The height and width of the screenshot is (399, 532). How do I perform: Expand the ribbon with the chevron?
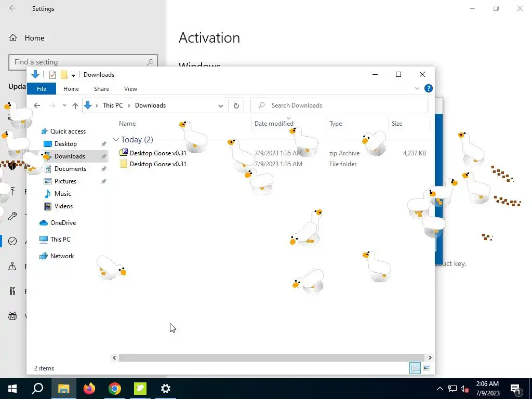(x=417, y=88)
